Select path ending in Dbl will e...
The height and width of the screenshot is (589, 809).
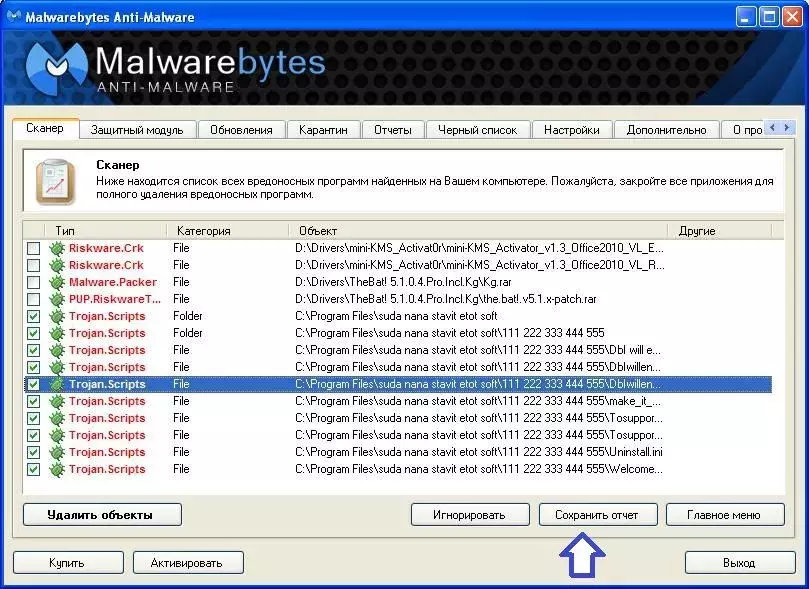[478, 350]
